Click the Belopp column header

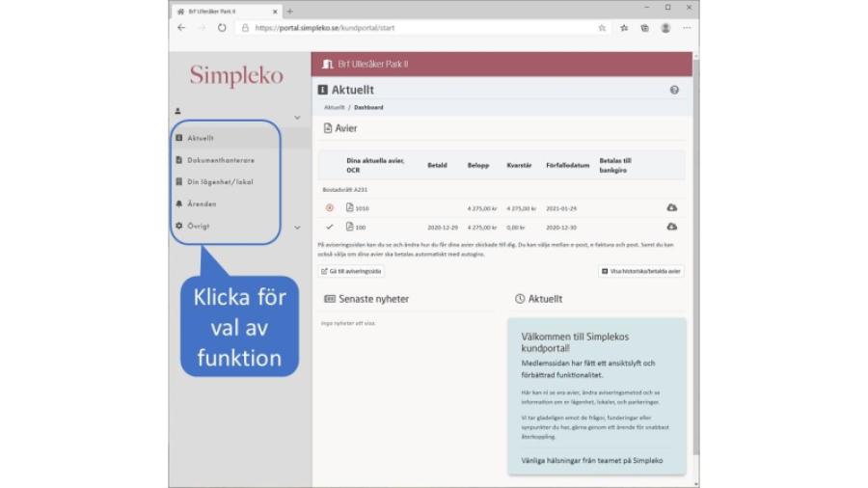pos(478,165)
